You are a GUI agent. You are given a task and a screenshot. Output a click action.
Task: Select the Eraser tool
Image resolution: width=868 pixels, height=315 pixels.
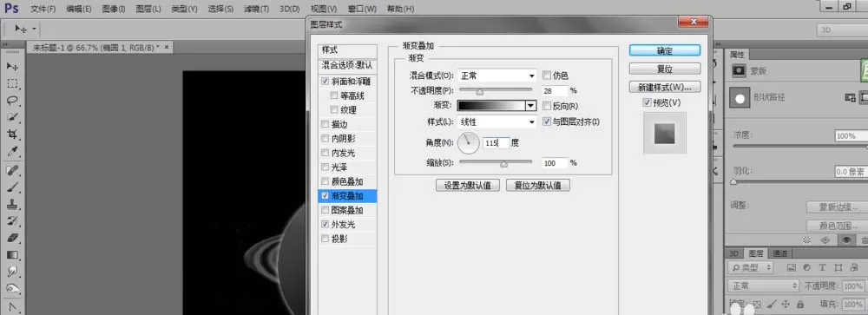pos(12,238)
